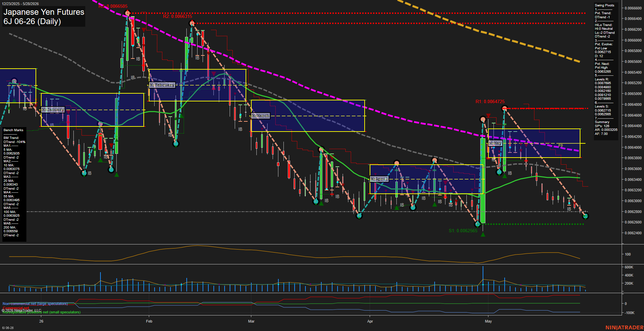
Task: Click the Levels R: heading
Action: pos(602,79)
